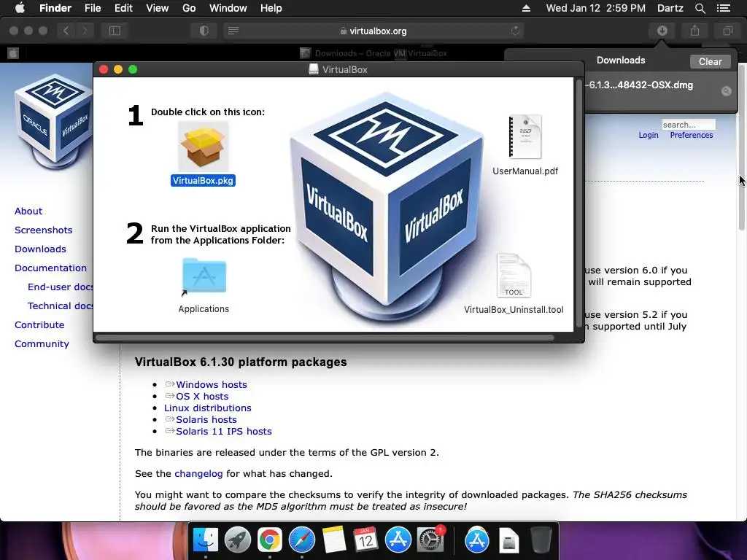Reload the virtualbox.org page

515,31
